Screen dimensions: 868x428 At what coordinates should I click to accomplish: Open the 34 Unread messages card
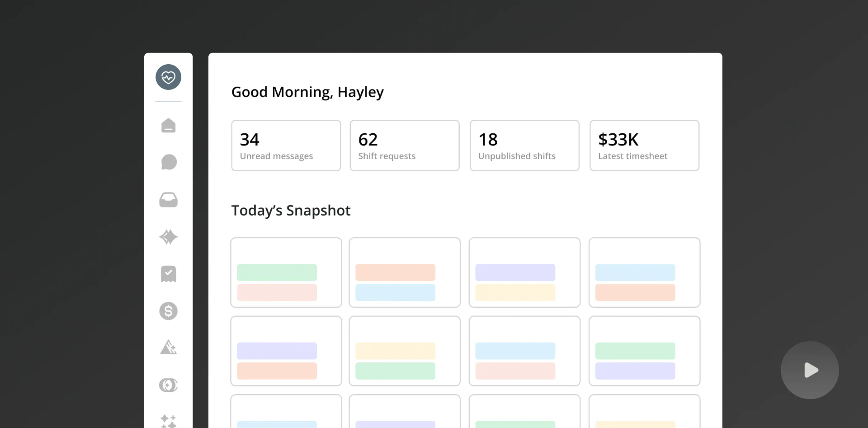(286, 146)
